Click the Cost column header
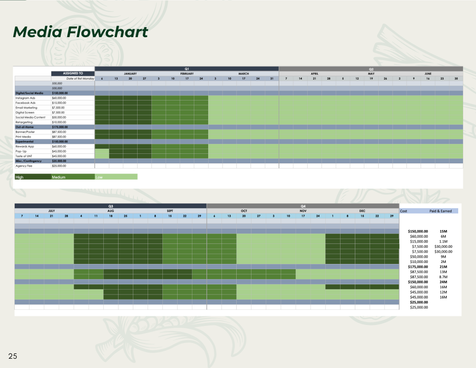476x368 pixels. click(x=403, y=211)
